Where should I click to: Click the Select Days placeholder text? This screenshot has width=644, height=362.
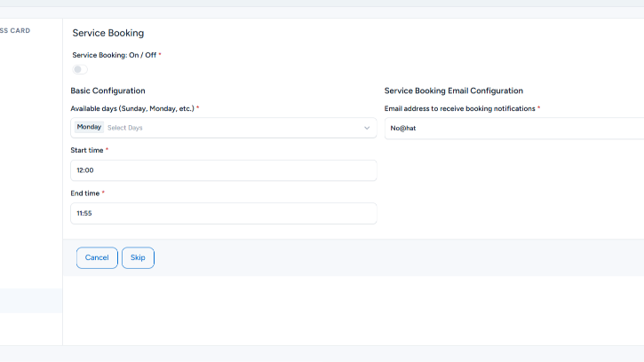point(125,128)
